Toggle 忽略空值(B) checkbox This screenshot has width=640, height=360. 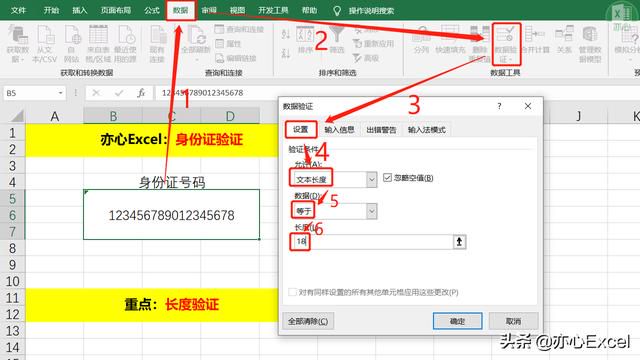387,178
